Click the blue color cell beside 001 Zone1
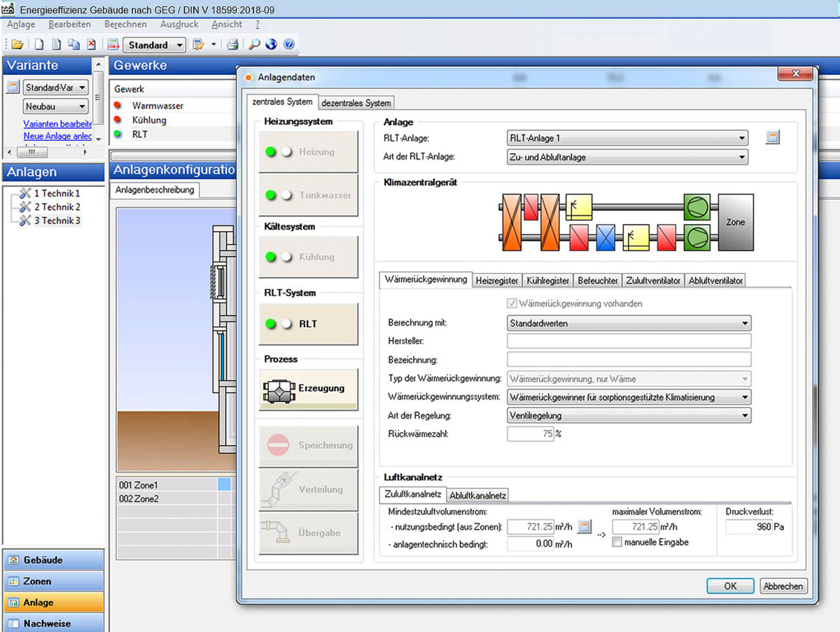The image size is (840, 632). coord(224,484)
